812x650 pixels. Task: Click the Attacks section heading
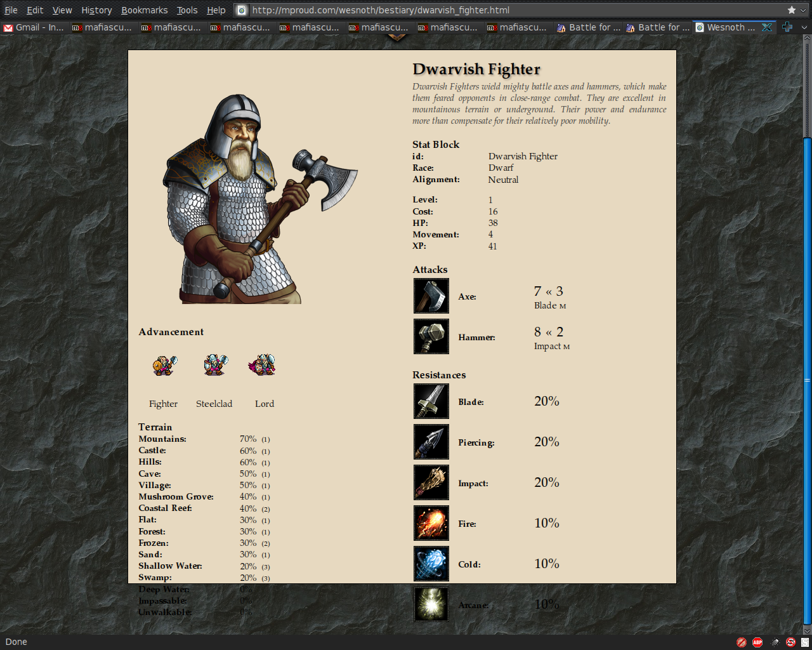(x=430, y=270)
